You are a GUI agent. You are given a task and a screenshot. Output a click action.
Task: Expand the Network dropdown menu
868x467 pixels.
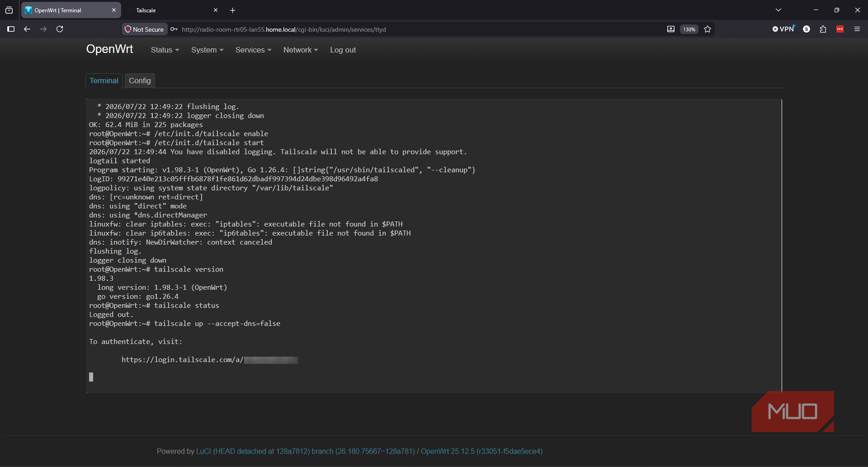click(x=300, y=50)
